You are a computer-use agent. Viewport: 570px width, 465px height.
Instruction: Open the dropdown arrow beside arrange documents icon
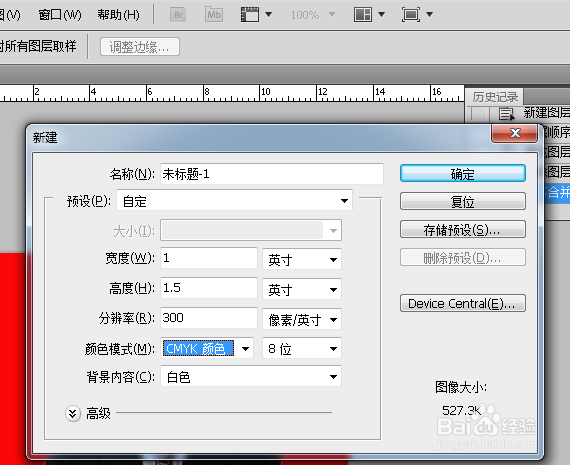(x=381, y=15)
